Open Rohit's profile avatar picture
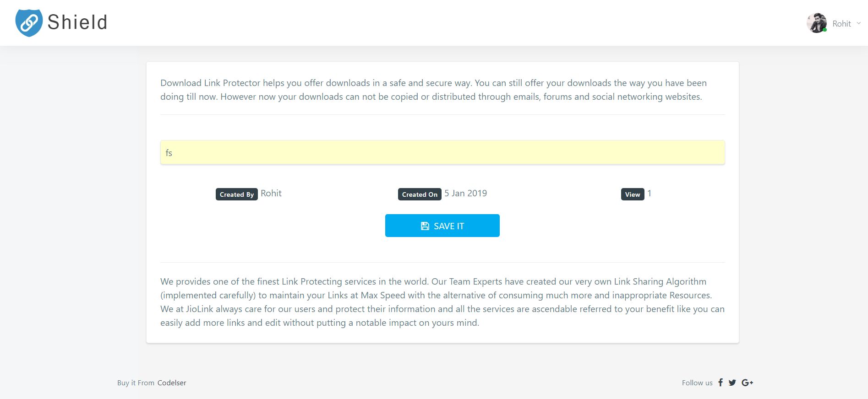Viewport: 868px width, 399px height. click(816, 23)
